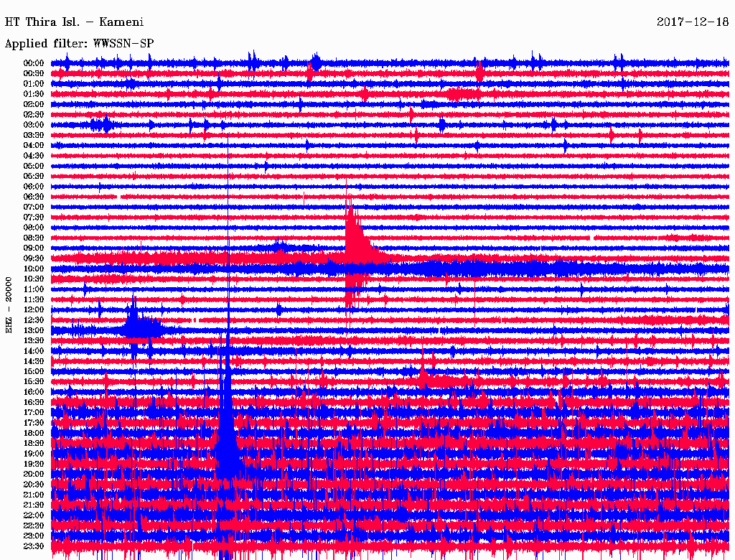Click the '10:30' time label
The width and height of the screenshot is (735, 560).
pyautogui.click(x=34, y=279)
